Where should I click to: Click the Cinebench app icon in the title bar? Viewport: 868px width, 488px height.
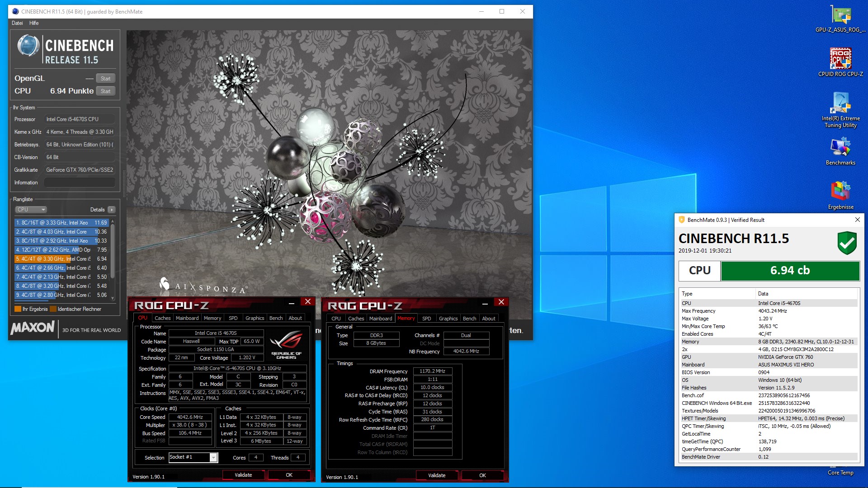point(15,11)
